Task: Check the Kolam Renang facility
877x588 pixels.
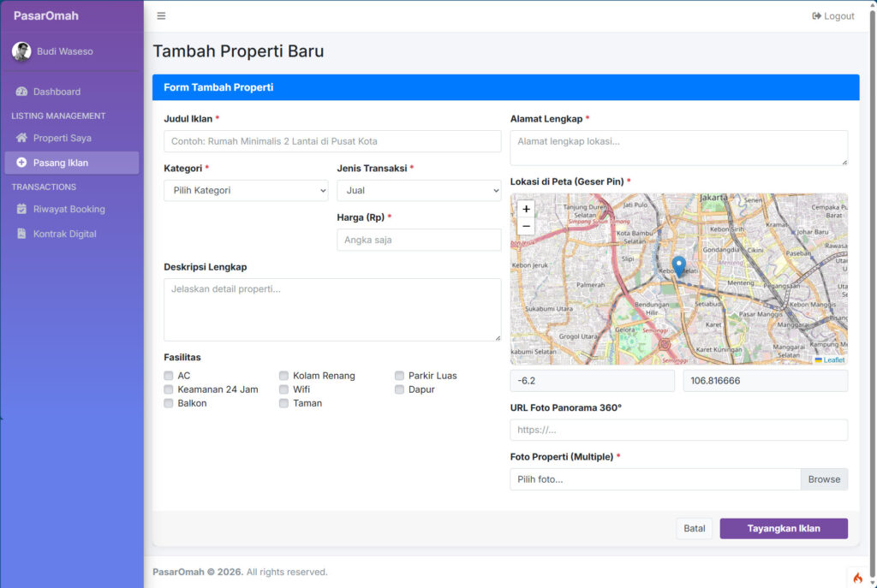Action: (x=284, y=376)
